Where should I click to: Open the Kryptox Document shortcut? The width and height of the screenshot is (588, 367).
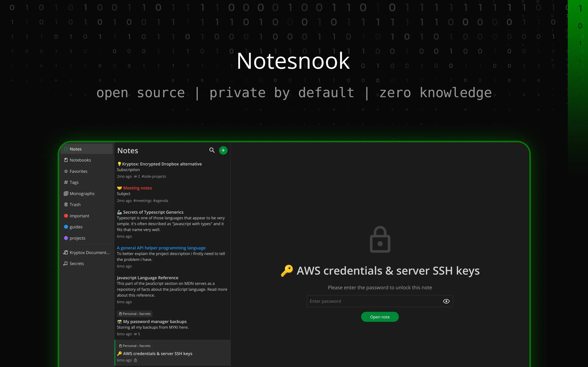point(89,253)
